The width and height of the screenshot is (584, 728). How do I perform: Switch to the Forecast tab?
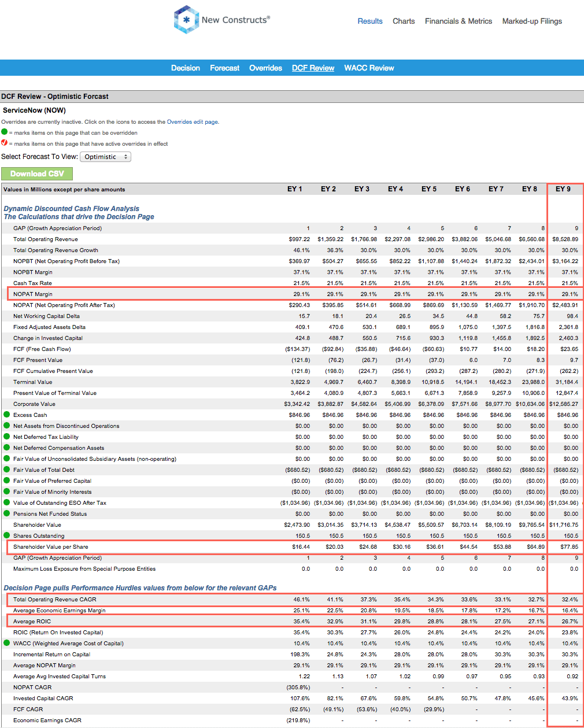(x=225, y=68)
